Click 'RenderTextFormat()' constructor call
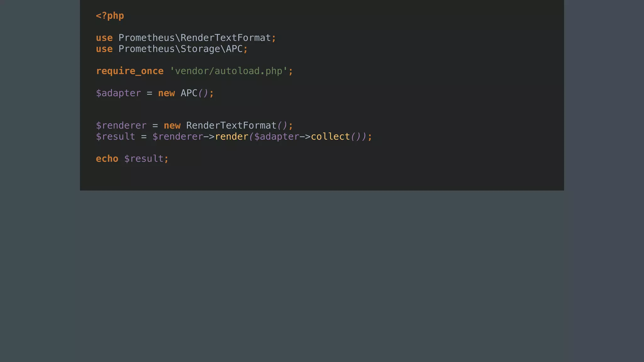This screenshot has width=644, height=362. tap(237, 126)
